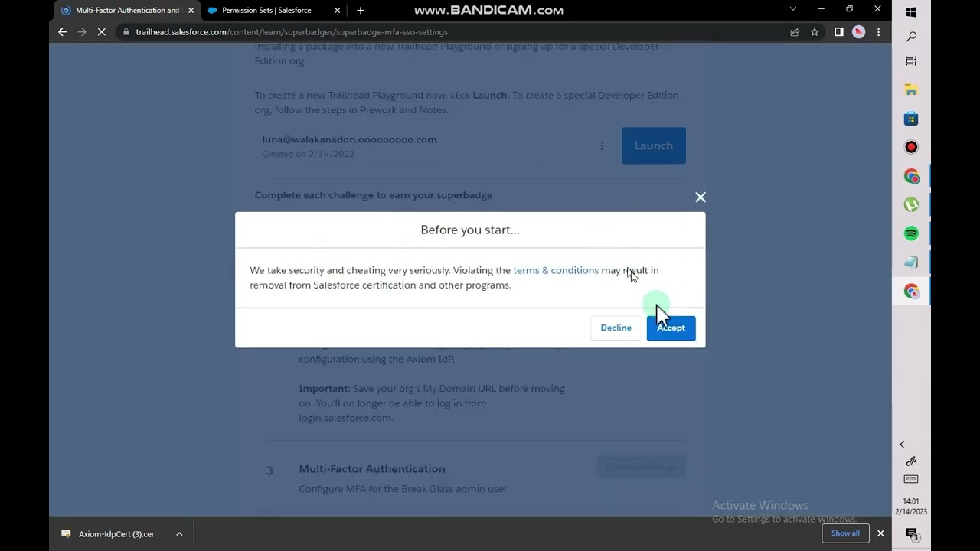980x551 pixels.
Task: Show all downloads
Action: tap(845, 533)
